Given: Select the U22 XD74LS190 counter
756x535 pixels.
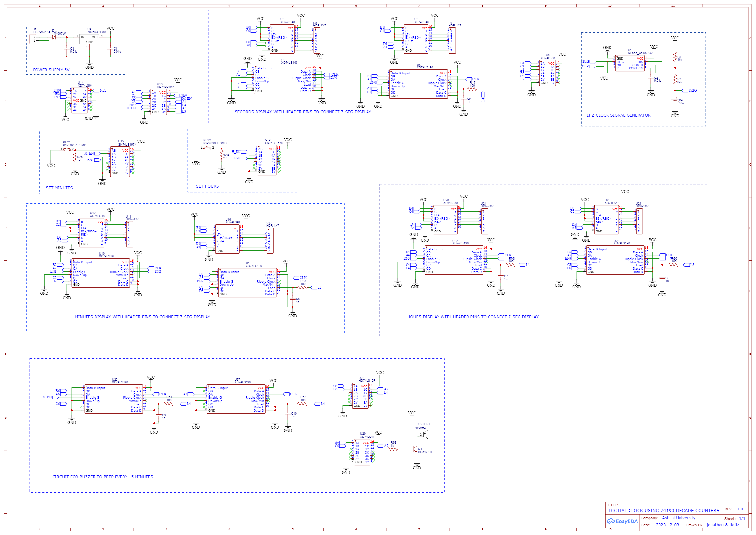Looking at the screenshot, I should point(454,260).
